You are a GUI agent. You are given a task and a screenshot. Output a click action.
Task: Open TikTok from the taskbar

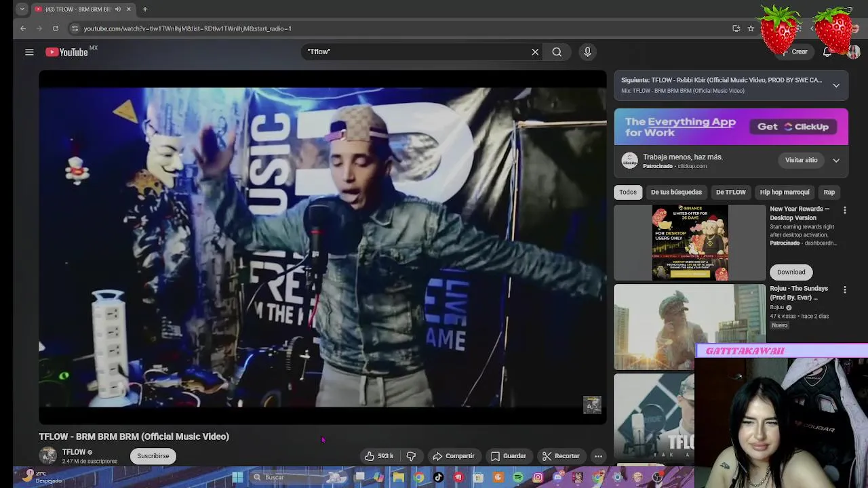click(x=438, y=478)
